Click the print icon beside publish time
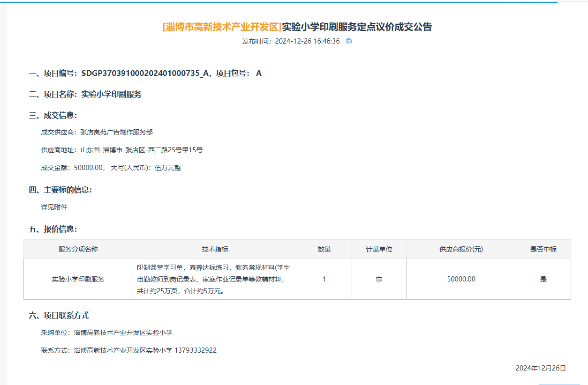 [348, 41]
